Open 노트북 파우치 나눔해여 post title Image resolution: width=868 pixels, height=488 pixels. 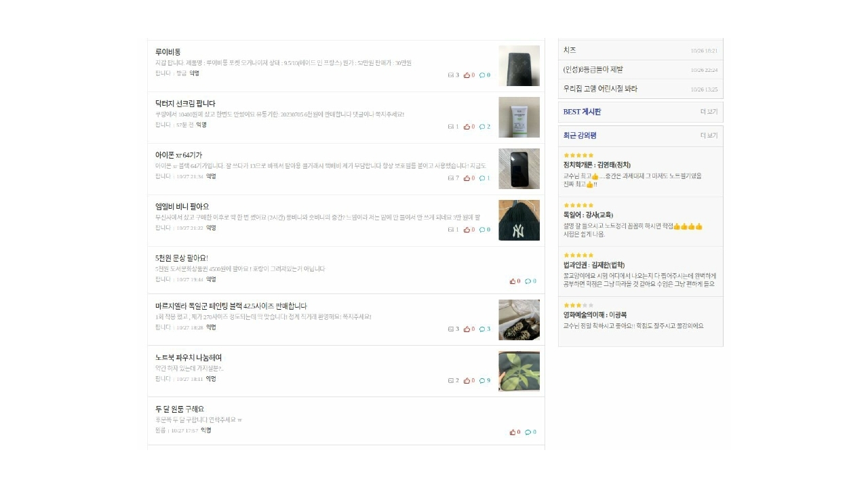(x=189, y=358)
